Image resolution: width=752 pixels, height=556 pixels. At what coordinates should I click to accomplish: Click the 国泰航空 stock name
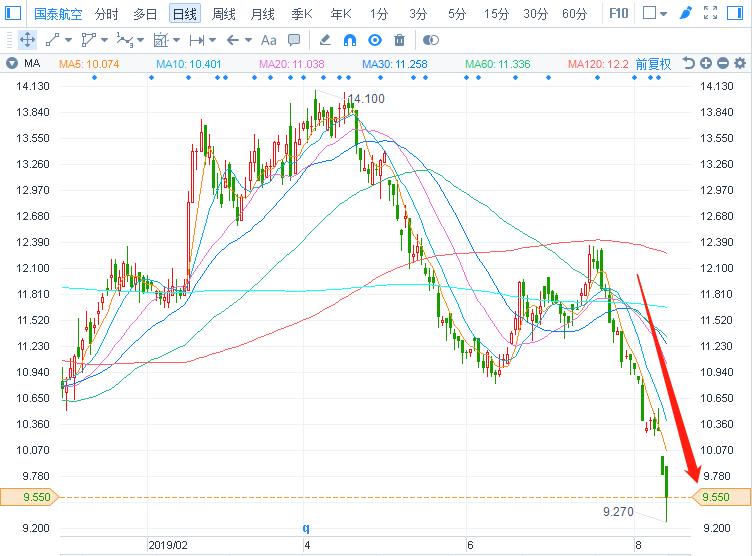pyautogui.click(x=58, y=14)
